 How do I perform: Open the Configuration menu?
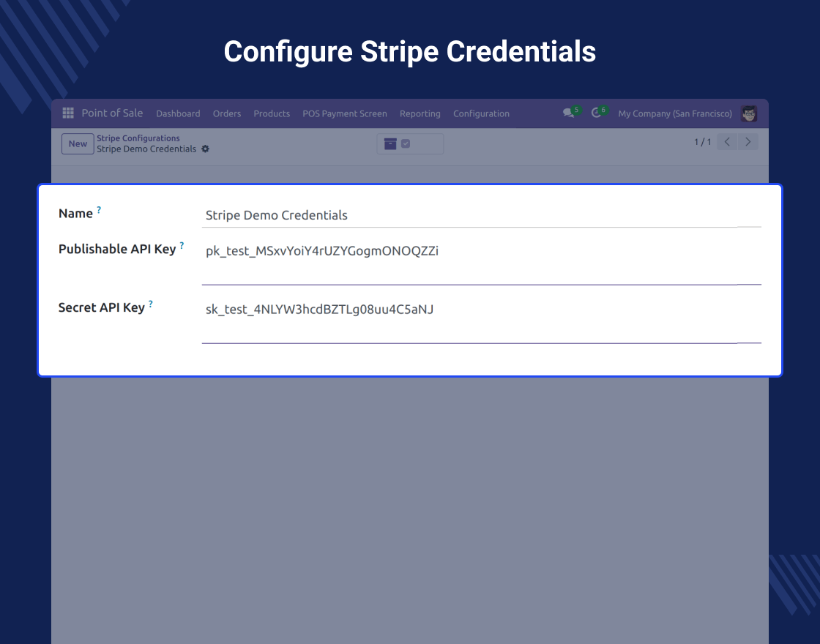click(481, 113)
